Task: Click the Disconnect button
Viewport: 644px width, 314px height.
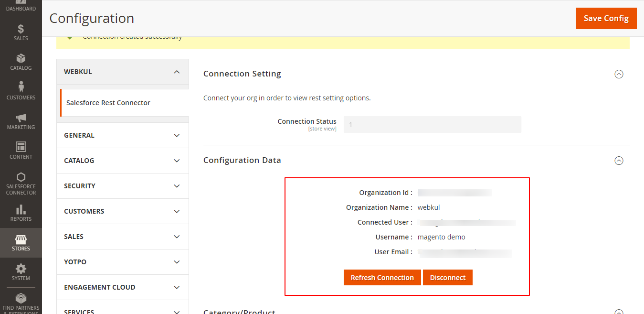Action: click(448, 278)
